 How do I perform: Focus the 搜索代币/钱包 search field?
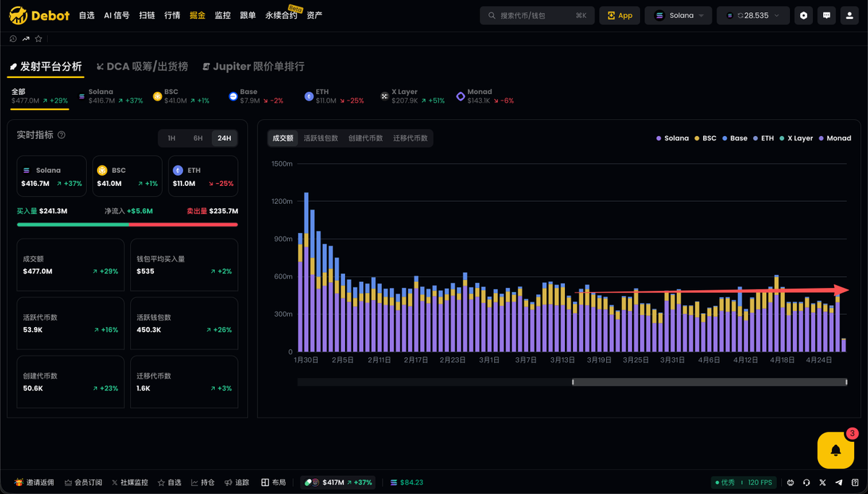[537, 15]
